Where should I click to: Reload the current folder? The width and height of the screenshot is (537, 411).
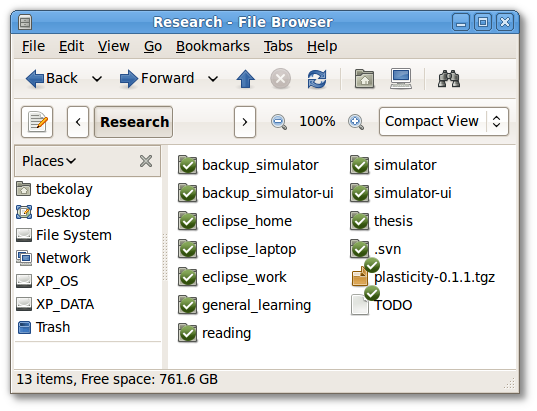(317, 79)
